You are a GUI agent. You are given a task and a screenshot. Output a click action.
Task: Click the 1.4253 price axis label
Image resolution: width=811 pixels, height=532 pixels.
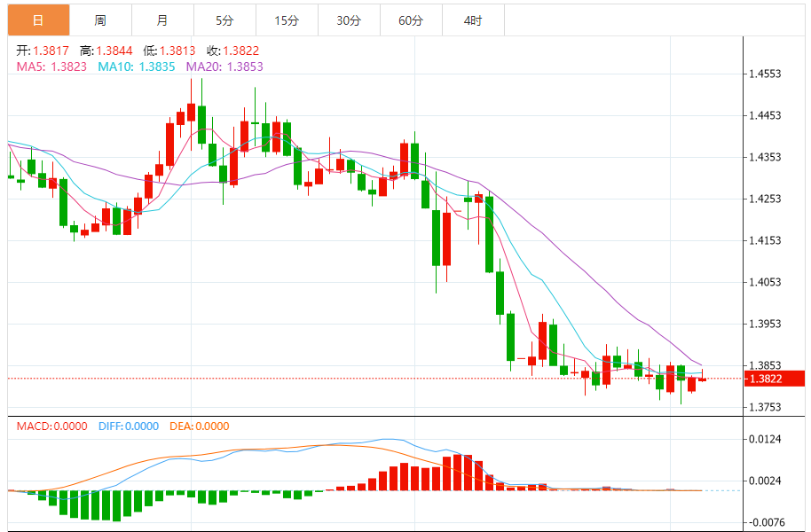tap(765, 199)
